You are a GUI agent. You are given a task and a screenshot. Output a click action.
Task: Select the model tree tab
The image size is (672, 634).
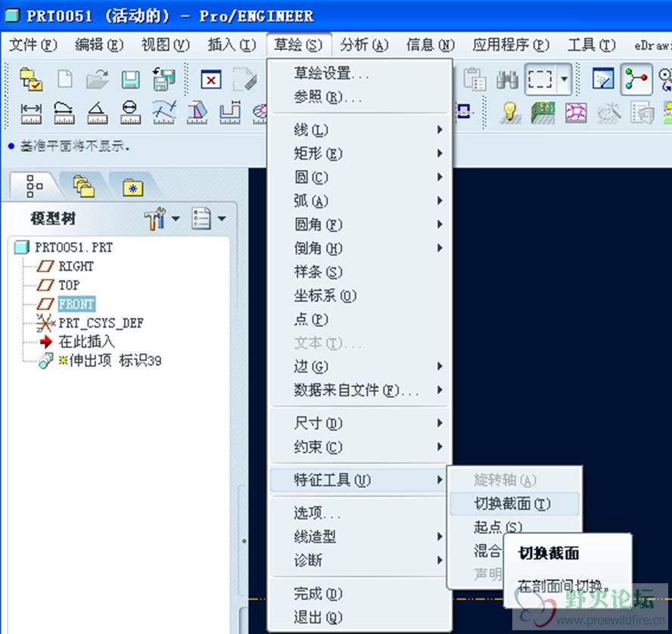coord(34,186)
